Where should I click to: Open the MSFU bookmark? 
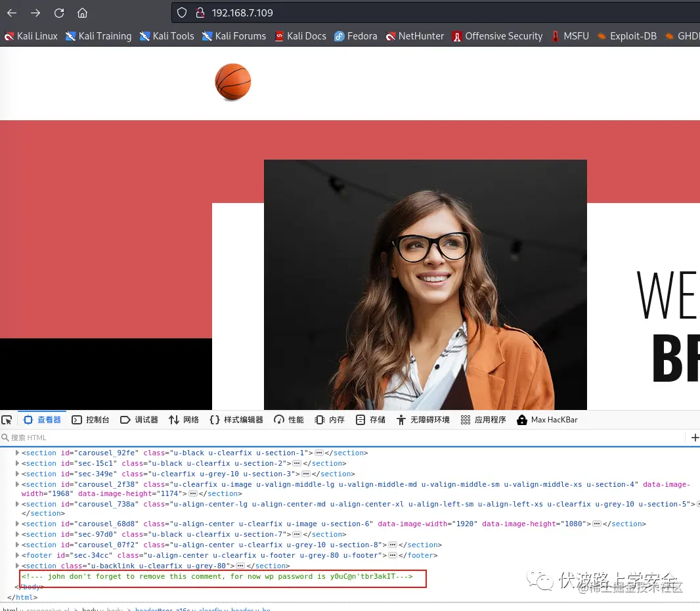click(570, 36)
